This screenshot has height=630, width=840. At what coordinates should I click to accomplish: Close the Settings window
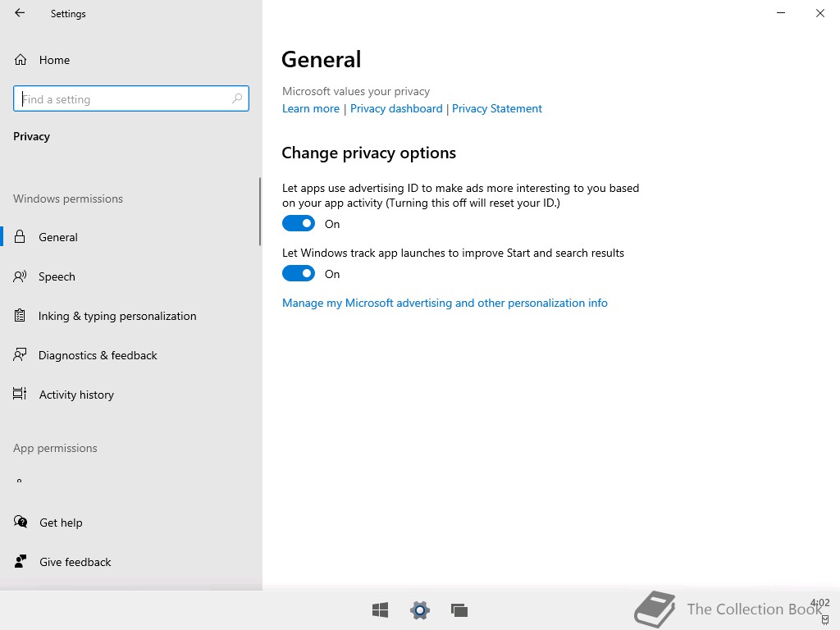tap(820, 13)
